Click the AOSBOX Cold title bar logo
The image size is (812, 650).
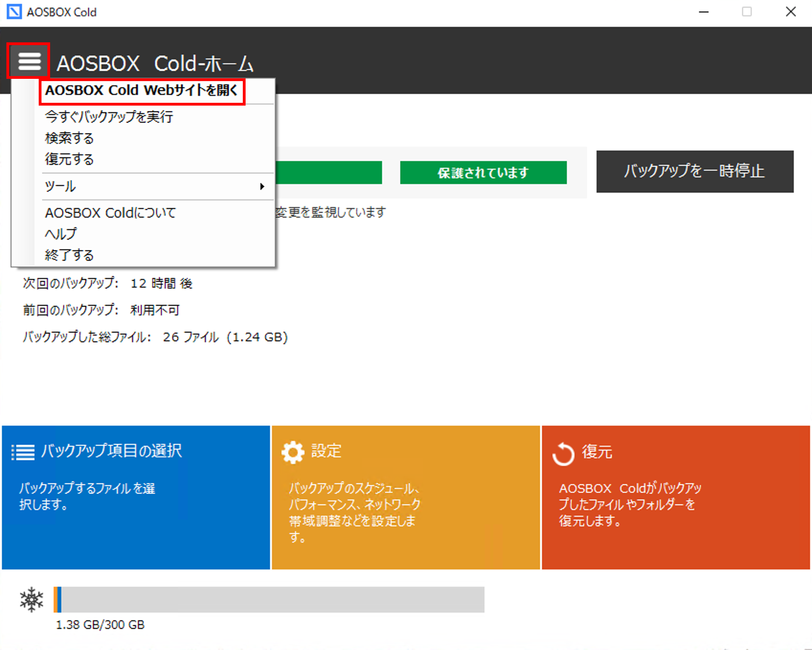pyautogui.click(x=14, y=12)
